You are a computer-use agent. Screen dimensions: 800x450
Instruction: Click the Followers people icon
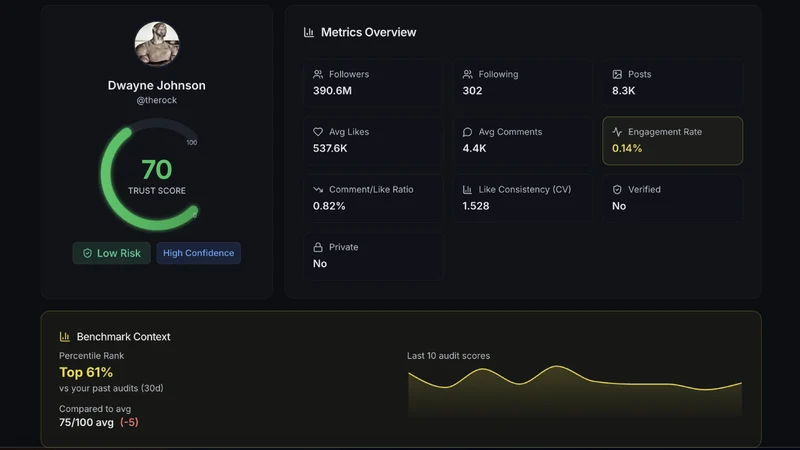(x=318, y=74)
